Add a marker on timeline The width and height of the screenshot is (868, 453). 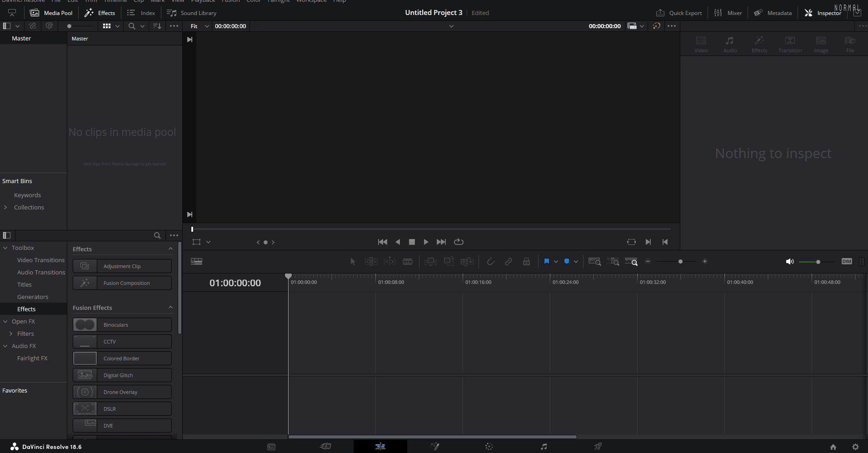click(567, 261)
